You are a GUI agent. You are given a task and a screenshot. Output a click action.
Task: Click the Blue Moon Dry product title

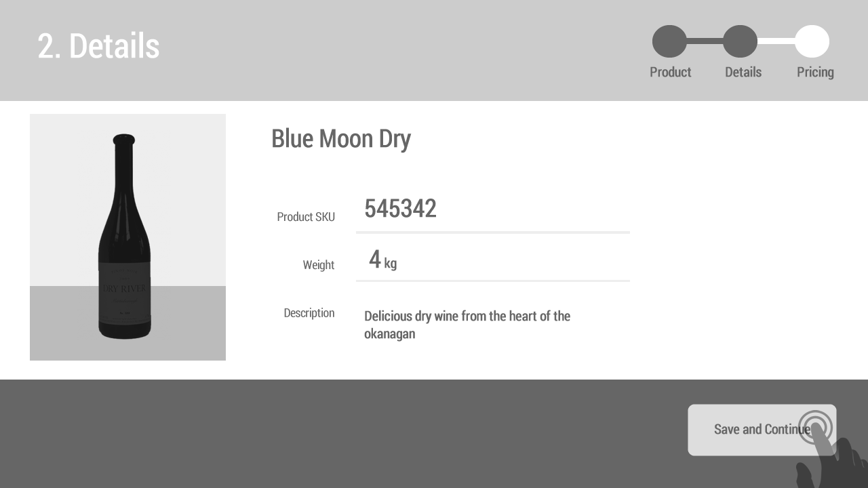pyautogui.click(x=340, y=139)
